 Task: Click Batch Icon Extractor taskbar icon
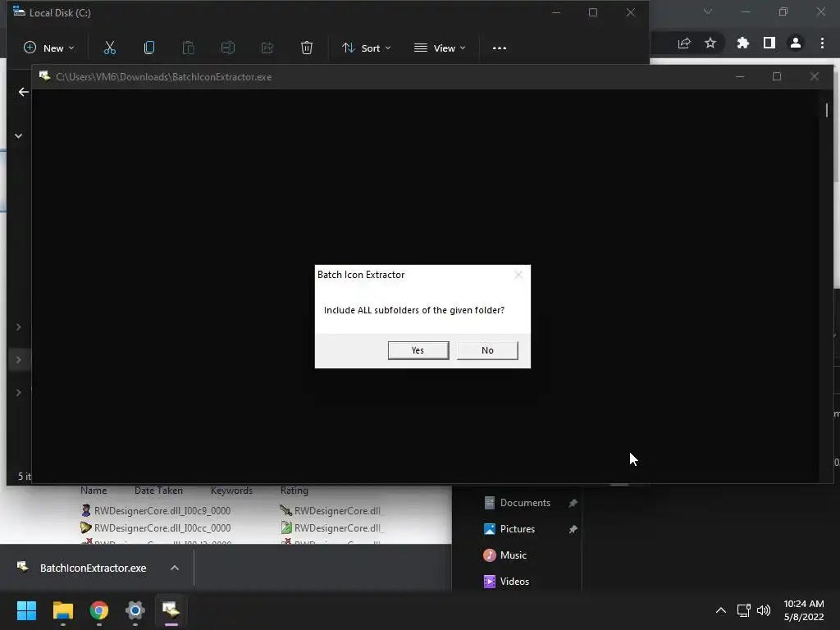(x=171, y=610)
